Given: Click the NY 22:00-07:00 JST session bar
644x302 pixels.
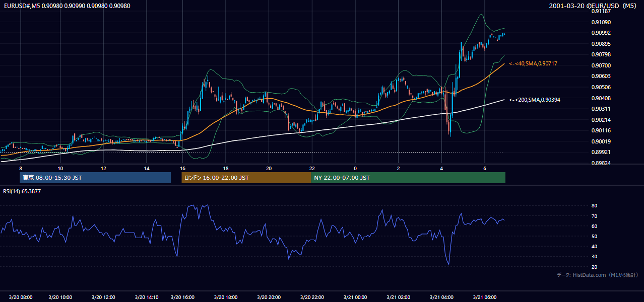Looking at the screenshot, I should (x=408, y=178).
